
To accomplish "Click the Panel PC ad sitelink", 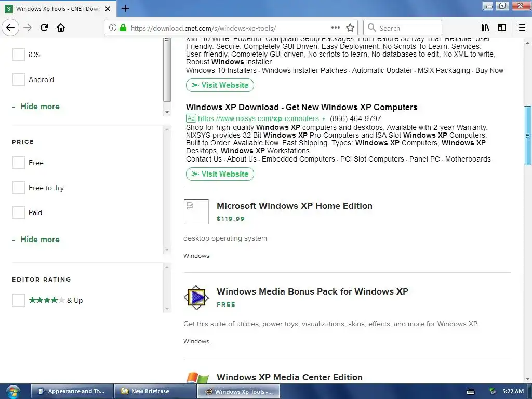I will click(424, 159).
